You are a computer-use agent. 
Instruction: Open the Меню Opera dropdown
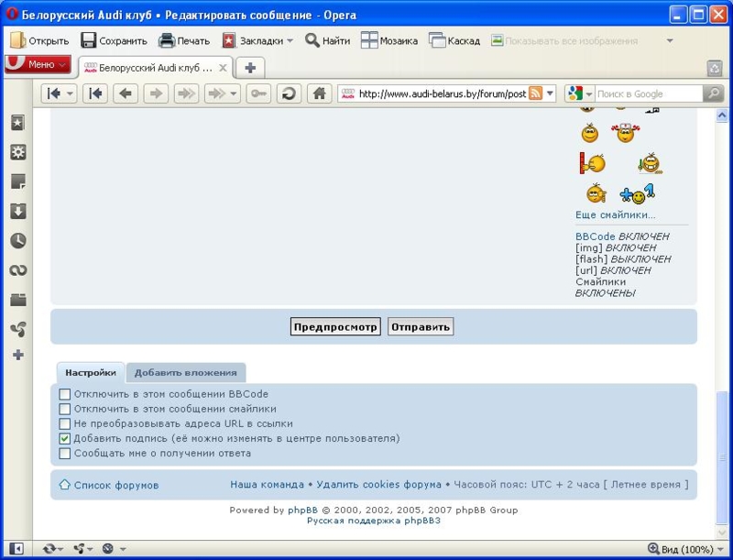click(38, 64)
